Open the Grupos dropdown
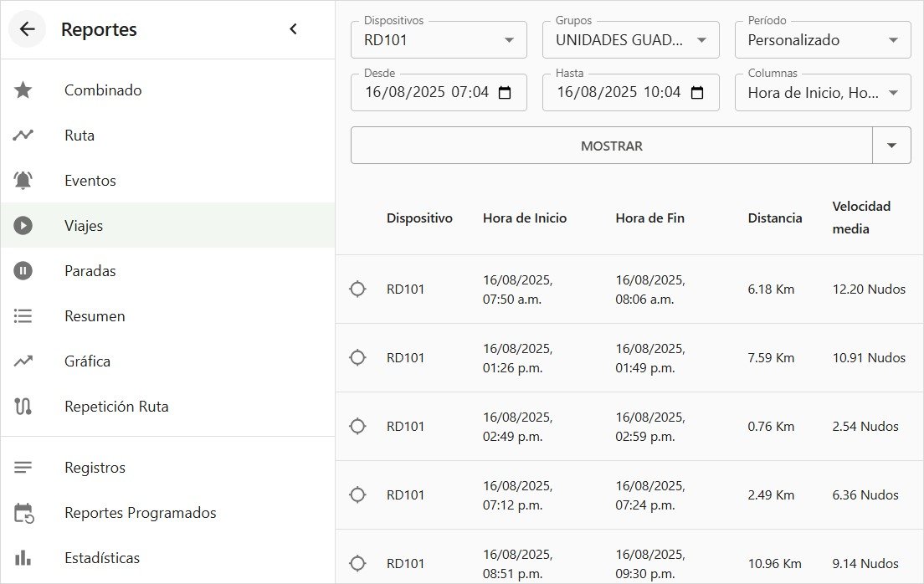The height and width of the screenshot is (584, 924). [630, 40]
